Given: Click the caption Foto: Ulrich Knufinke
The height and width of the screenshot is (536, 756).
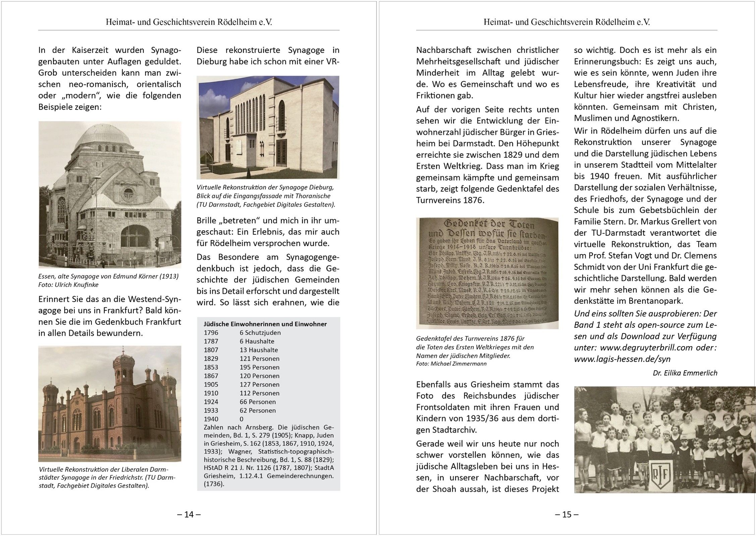Looking at the screenshot, I should [68, 285].
